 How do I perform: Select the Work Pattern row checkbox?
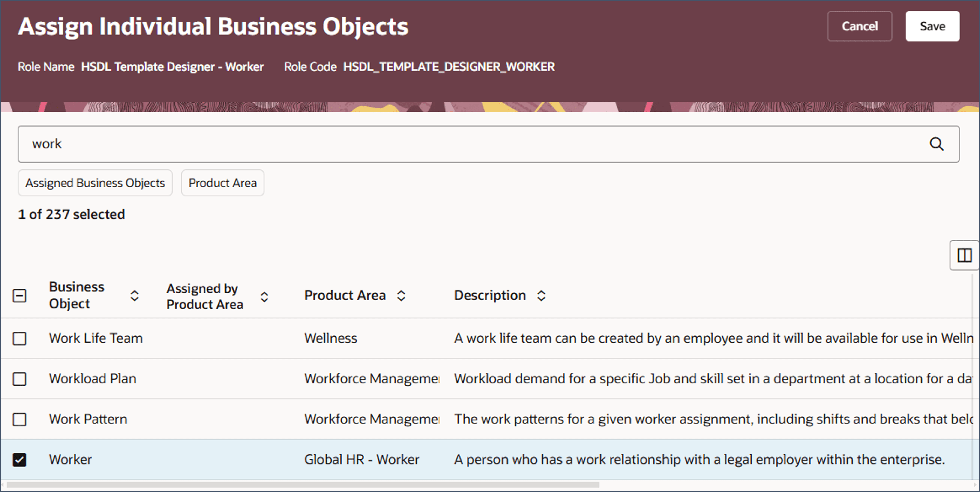coord(19,419)
